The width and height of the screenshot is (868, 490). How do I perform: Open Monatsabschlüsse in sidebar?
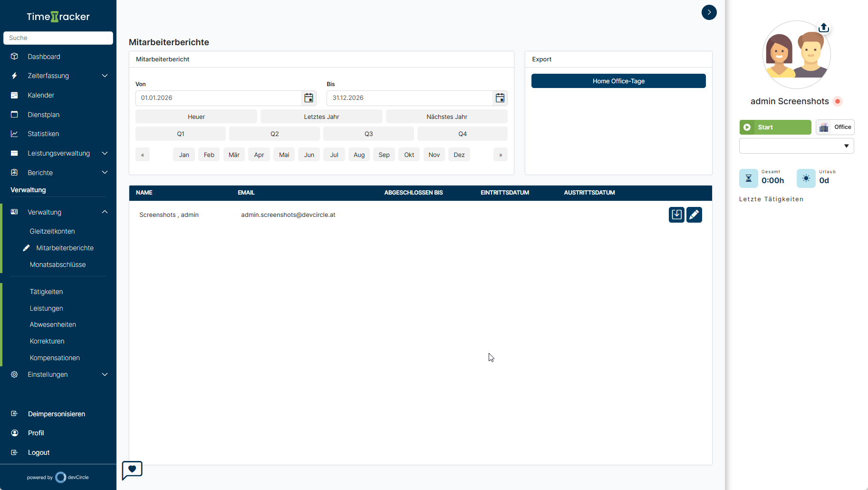pos(58,265)
